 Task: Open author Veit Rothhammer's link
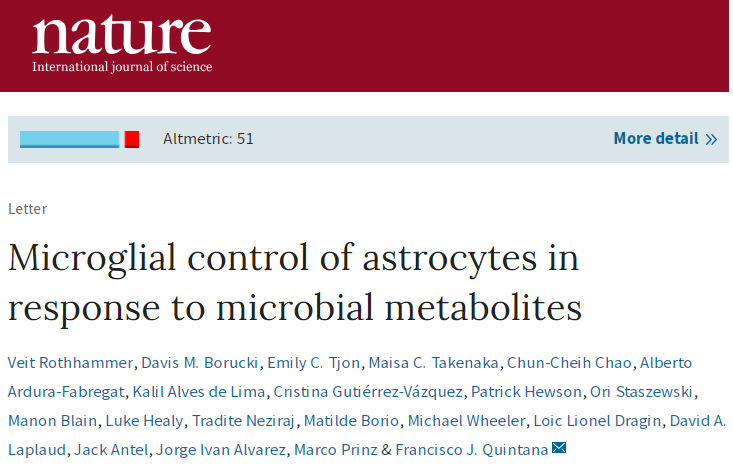click(x=71, y=363)
